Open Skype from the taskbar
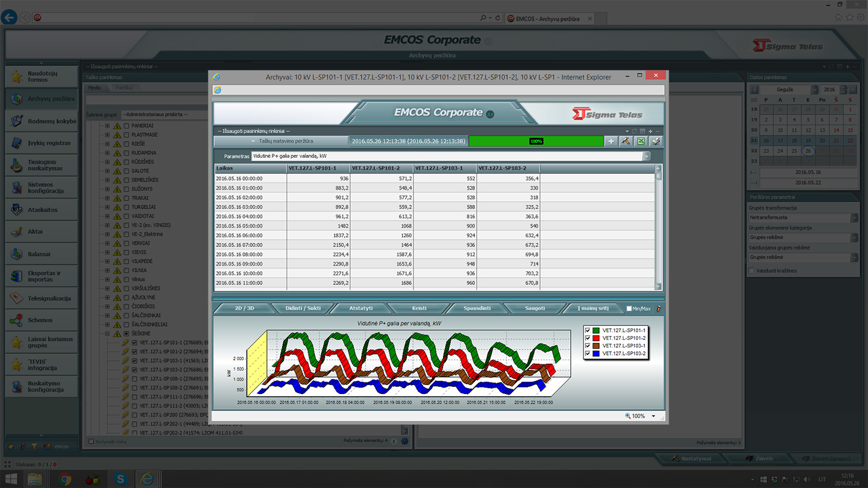Viewport: 868px width, 488px height. coord(121,479)
